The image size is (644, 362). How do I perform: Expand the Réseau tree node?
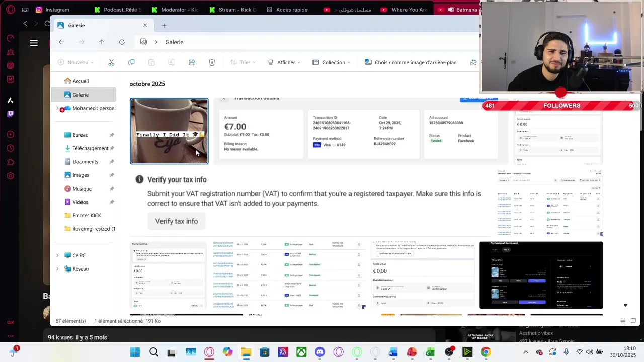(57, 269)
